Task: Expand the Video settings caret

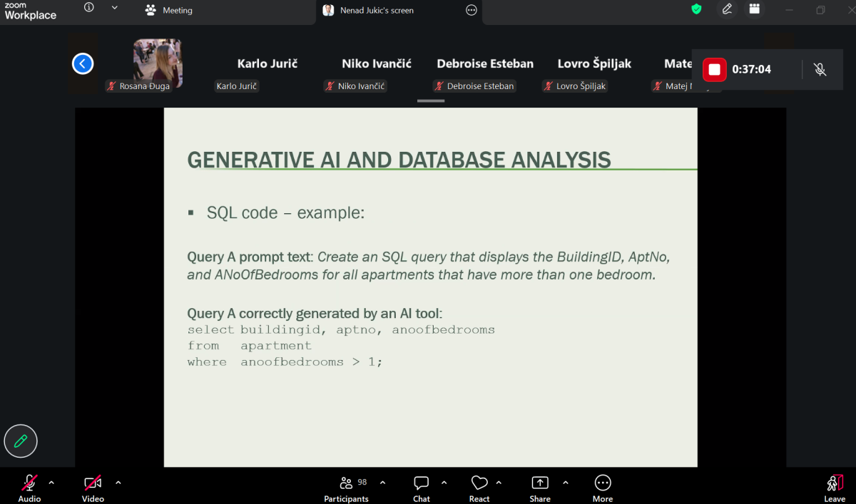Action: pyautogui.click(x=118, y=483)
